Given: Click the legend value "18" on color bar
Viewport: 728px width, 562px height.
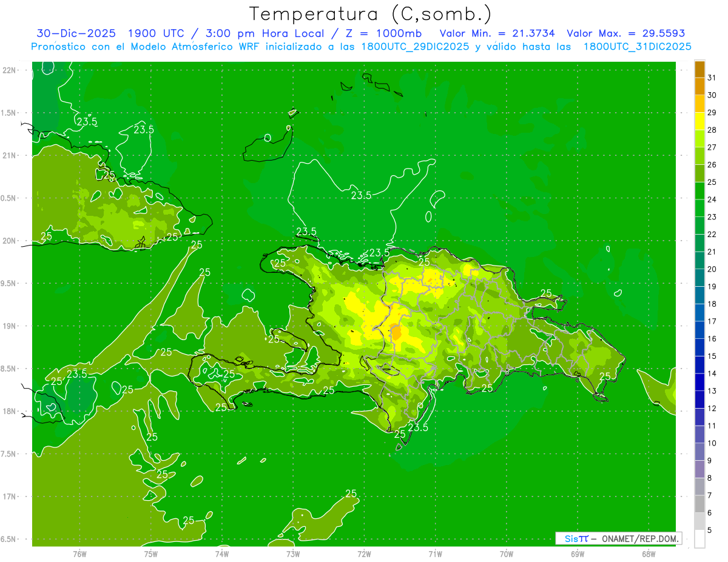Looking at the screenshot, I should pos(712,304).
